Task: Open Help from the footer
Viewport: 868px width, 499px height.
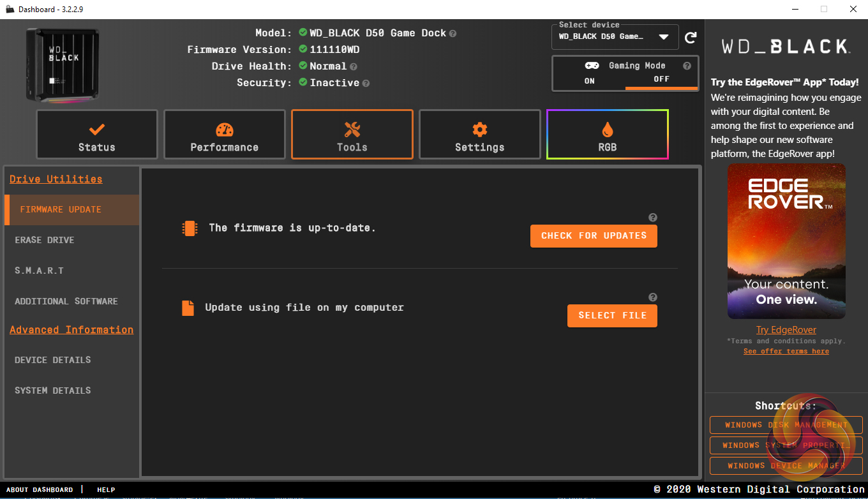Action: pos(106,490)
